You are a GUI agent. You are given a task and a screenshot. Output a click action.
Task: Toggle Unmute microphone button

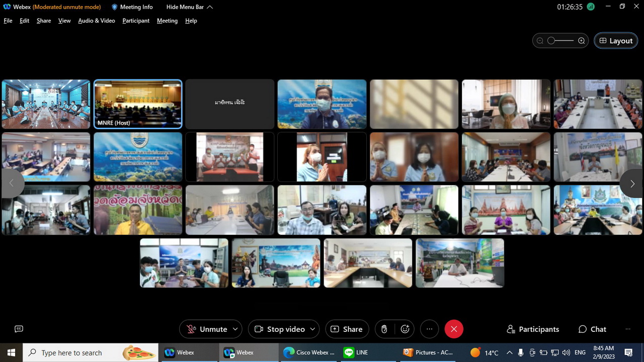click(x=206, y=329)
